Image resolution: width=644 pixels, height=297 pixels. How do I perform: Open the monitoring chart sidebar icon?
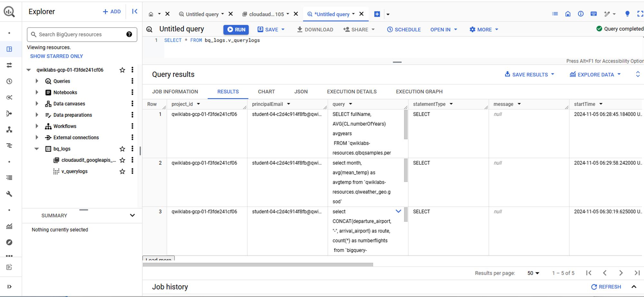(9, 226)
